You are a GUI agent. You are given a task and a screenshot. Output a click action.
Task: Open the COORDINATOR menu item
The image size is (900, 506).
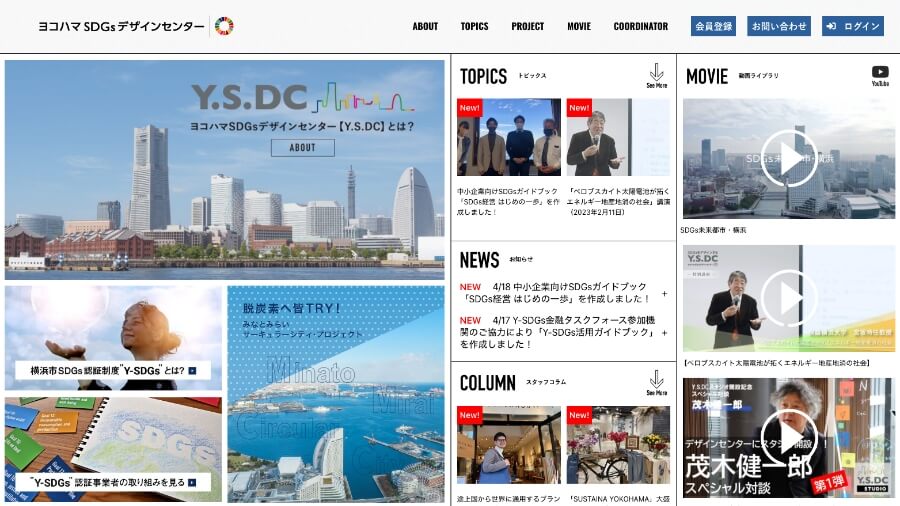point(641,26)
